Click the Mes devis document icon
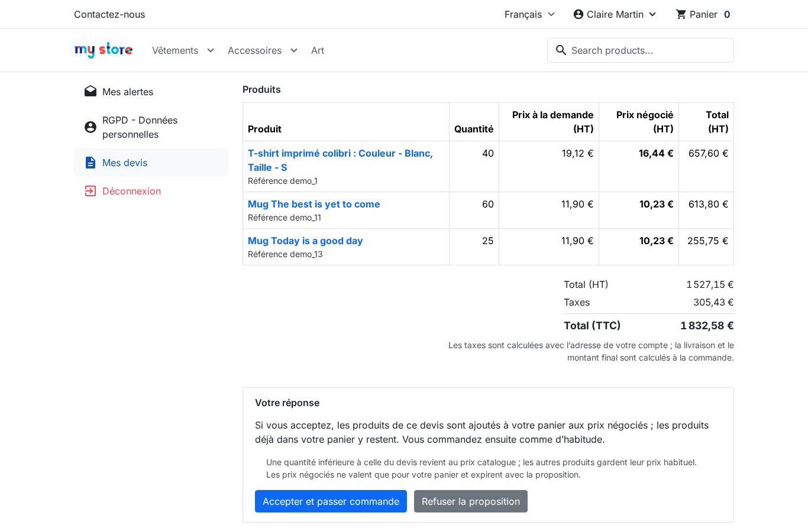The width and height of the screenshot is (808, 532). [x=91, y=163]
